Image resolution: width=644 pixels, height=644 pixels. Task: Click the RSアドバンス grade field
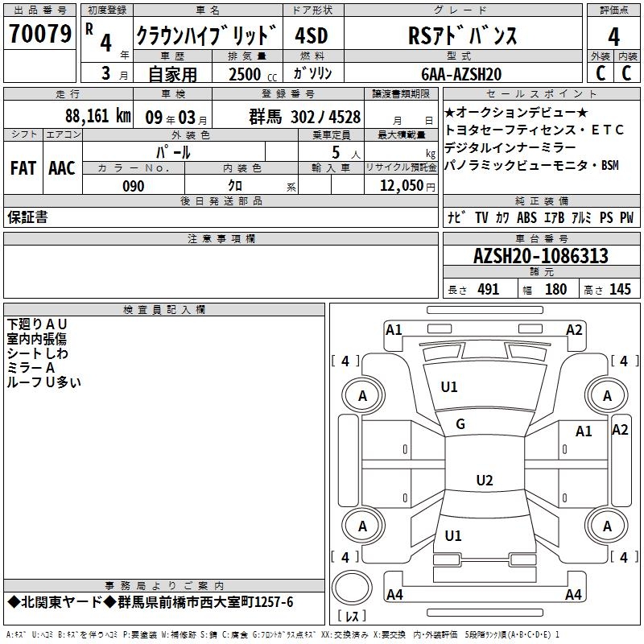pyautogui.click(x=460, y=36)
